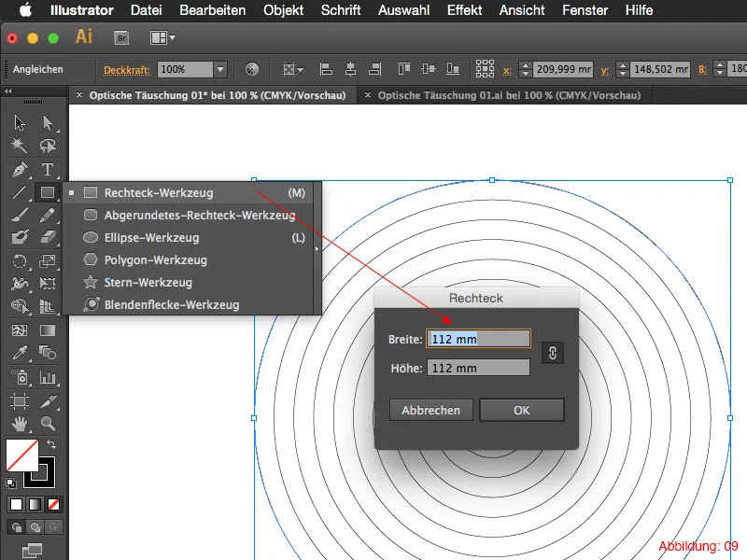Select the Shape Builder tool
Viewport: 747px width, 560px height.
click(20, 306)
